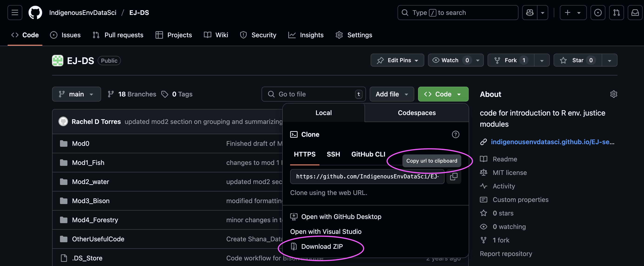Open the global issues icon

(x=598, y=13)
